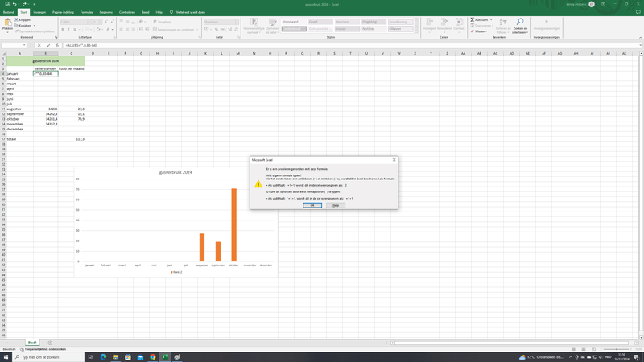The width and height of the screenshot is (644, 362).
Task: Add a new sheet with plus button
Action: tap(50, 343)
